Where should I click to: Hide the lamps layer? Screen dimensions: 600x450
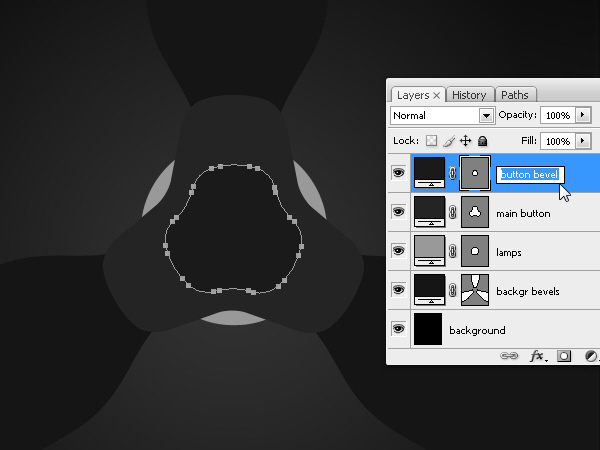click(x=398, y=251)
